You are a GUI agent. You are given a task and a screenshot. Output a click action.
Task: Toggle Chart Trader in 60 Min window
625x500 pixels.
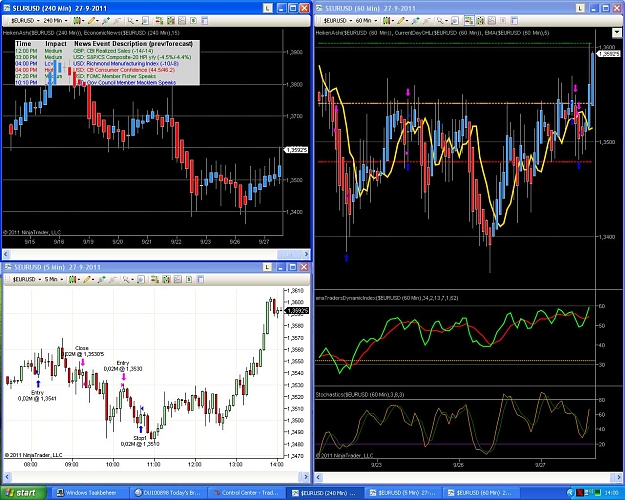(469, 20)
